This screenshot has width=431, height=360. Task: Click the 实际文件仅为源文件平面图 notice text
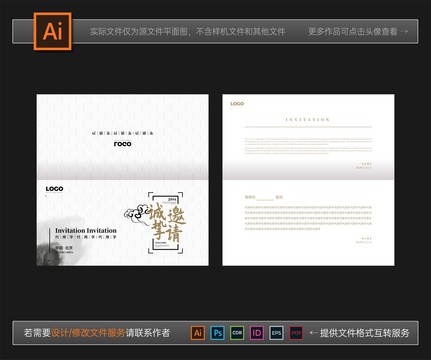(140, 32)
